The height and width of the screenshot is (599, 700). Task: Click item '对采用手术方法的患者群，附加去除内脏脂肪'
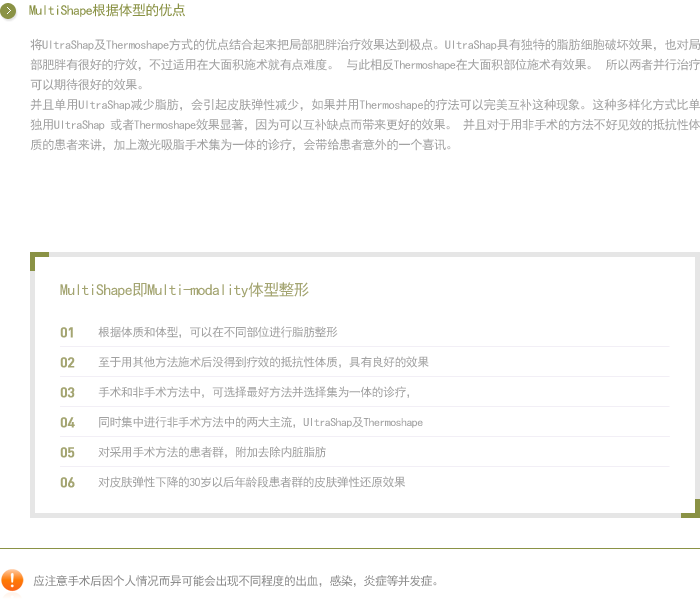click(212, 452)
